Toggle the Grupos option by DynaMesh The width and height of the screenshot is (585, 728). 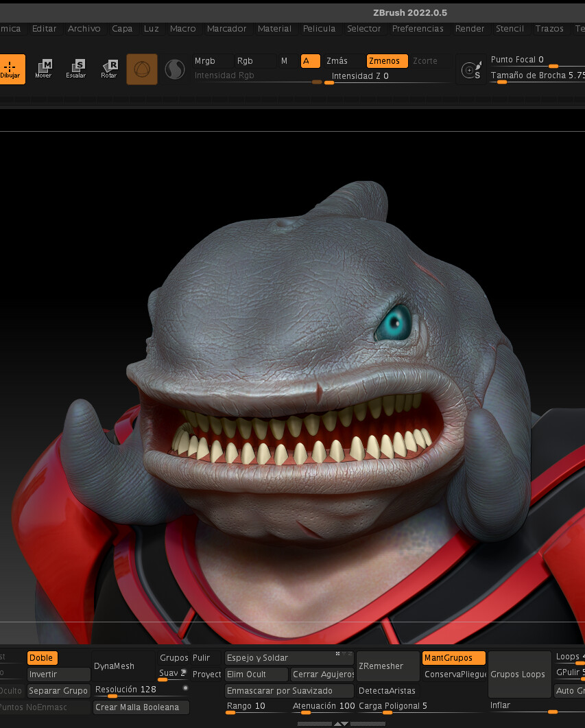tap(174, 657)
